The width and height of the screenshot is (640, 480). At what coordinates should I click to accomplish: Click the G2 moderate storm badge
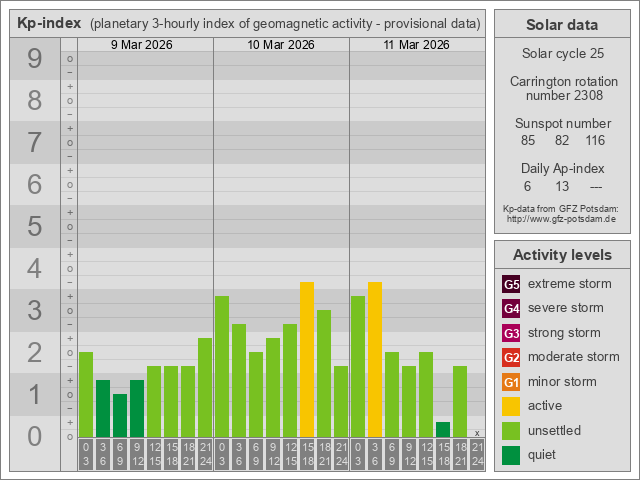511,357
